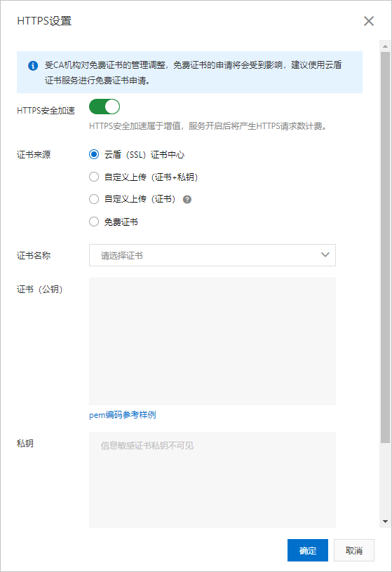Click the vertical scrollbar thumb
Screen dimensions: 392x572
[x=385, y=247]
